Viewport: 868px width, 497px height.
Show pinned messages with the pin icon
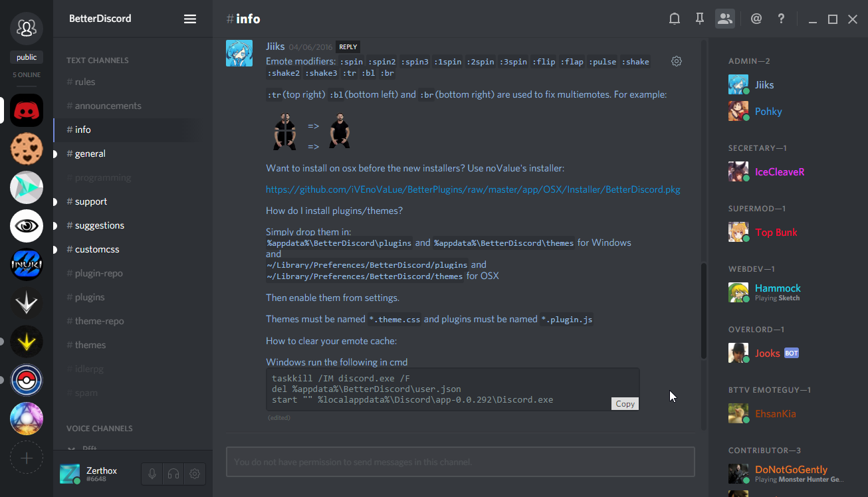pos(700,19)
